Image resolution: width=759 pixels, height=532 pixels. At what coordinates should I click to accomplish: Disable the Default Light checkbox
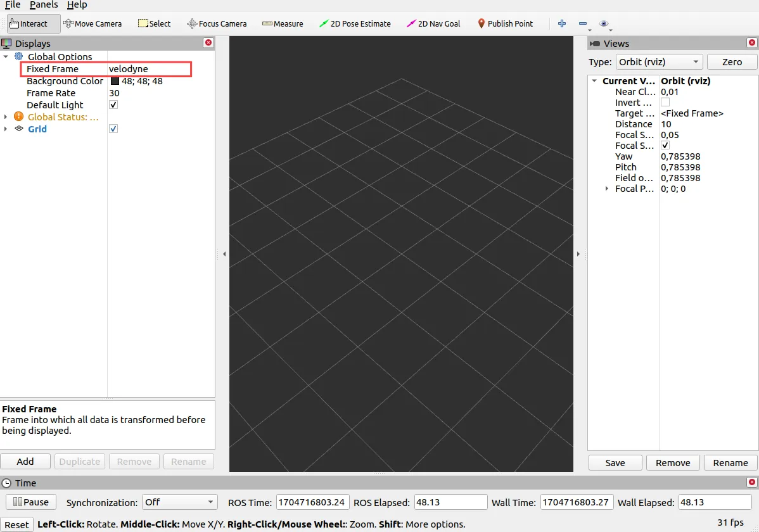(x=113, y=105)
